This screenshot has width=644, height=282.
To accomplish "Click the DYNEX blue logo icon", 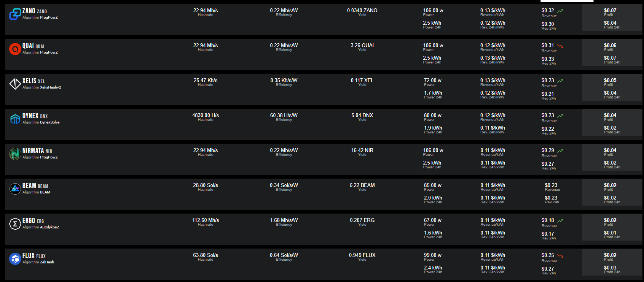I will pyautogui.click(x=15, y=119).
